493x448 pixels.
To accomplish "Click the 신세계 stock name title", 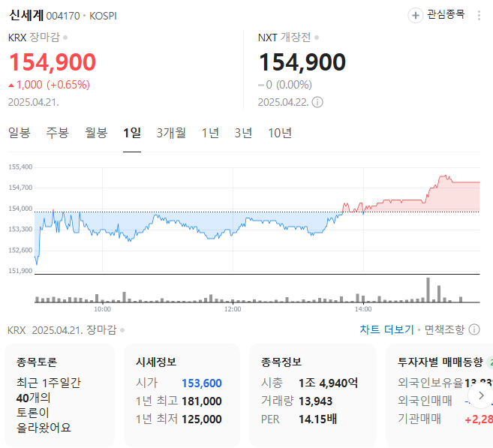I will pyautogui.click(x=26, y=15).
